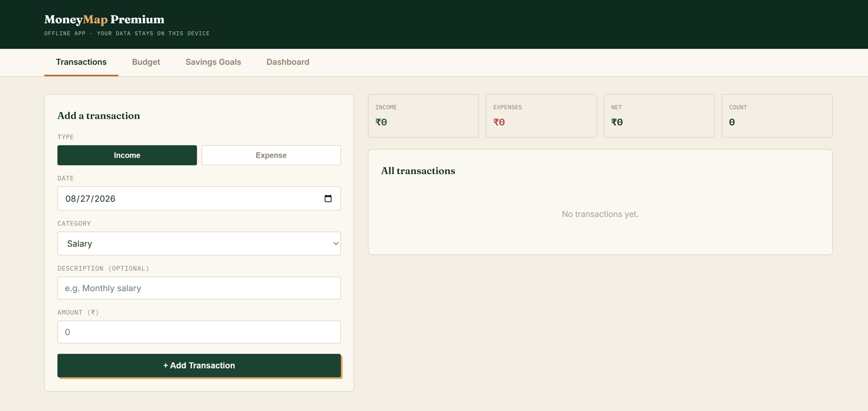This screenshot has height=411, width=868.
Task: Click the Net summary card
Action: click(659, 116)
